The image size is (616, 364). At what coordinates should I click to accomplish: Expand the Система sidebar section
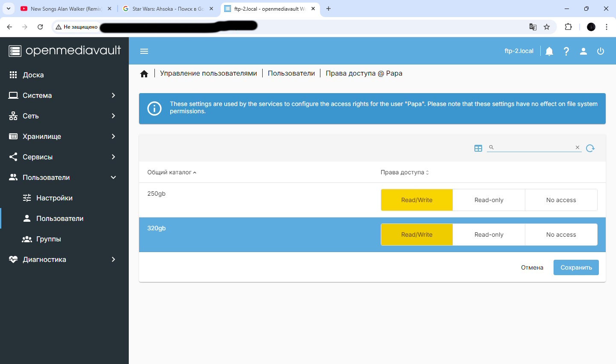point(64,95)
